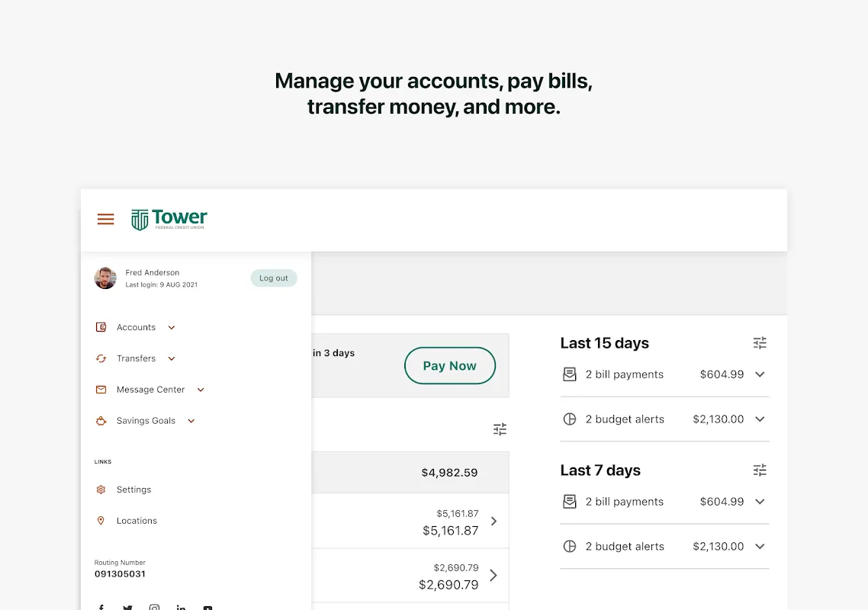The image size is (868, 610).
Task: Click the Settings gear icon
Action: [x=101, y=490]
